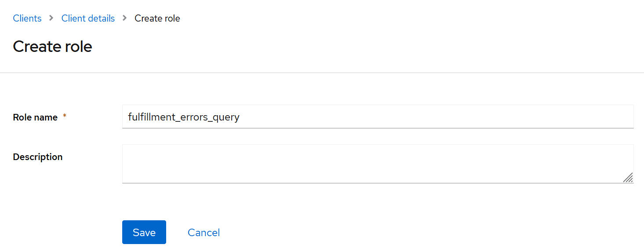Click the chevron separator after Clients

tap(51, 18)
